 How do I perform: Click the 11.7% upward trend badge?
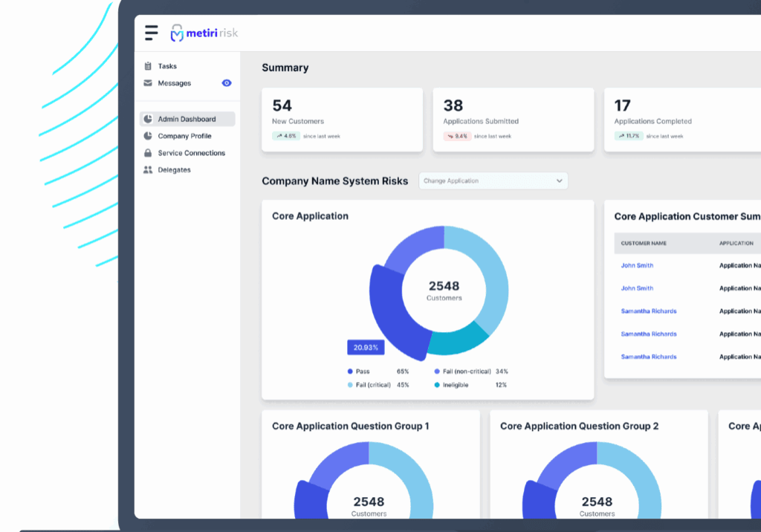pos(629,136)
